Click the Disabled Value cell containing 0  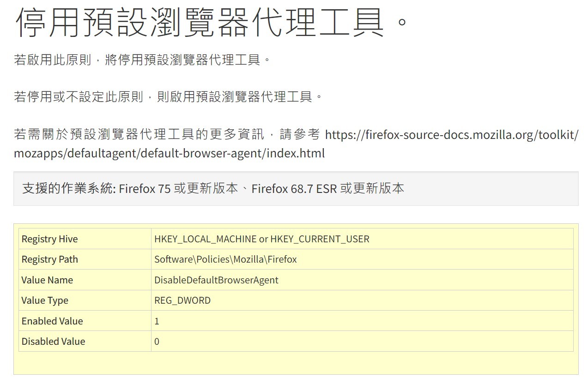[362, 342]
